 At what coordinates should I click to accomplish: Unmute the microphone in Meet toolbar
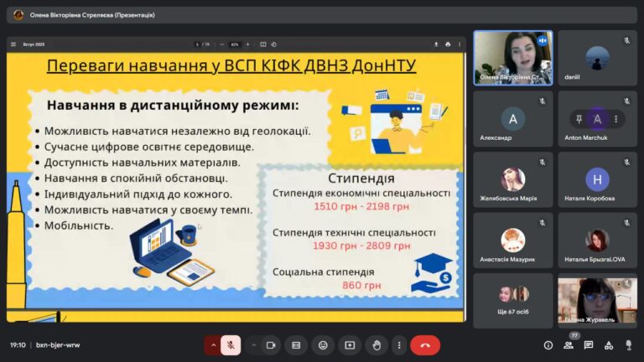[x=231, y=345]
